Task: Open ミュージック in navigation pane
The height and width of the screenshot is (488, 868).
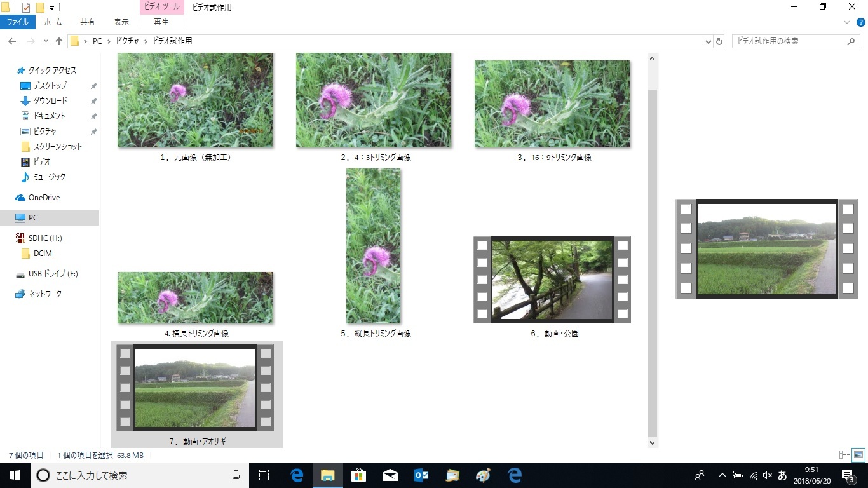Action: click(x=49, y=177)
